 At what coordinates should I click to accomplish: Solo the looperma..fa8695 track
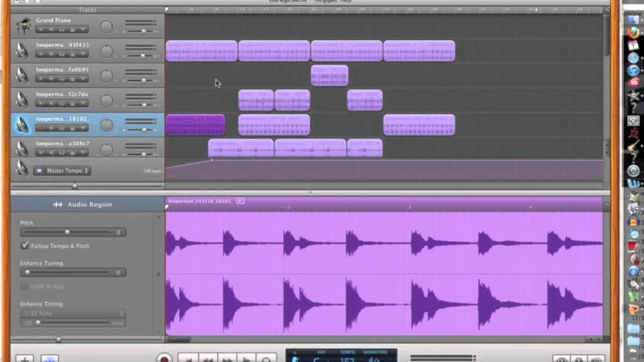62,79
